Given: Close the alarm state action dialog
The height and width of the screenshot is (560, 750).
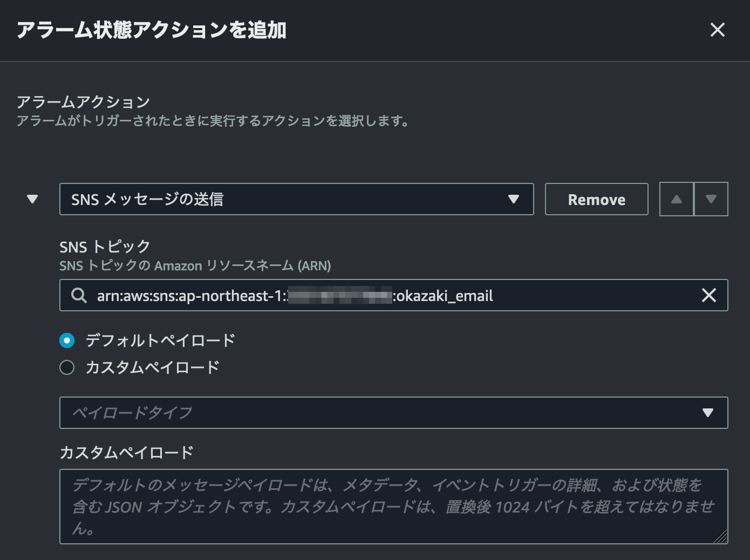Looking at the screenshot, I should (x=717, y=30).
